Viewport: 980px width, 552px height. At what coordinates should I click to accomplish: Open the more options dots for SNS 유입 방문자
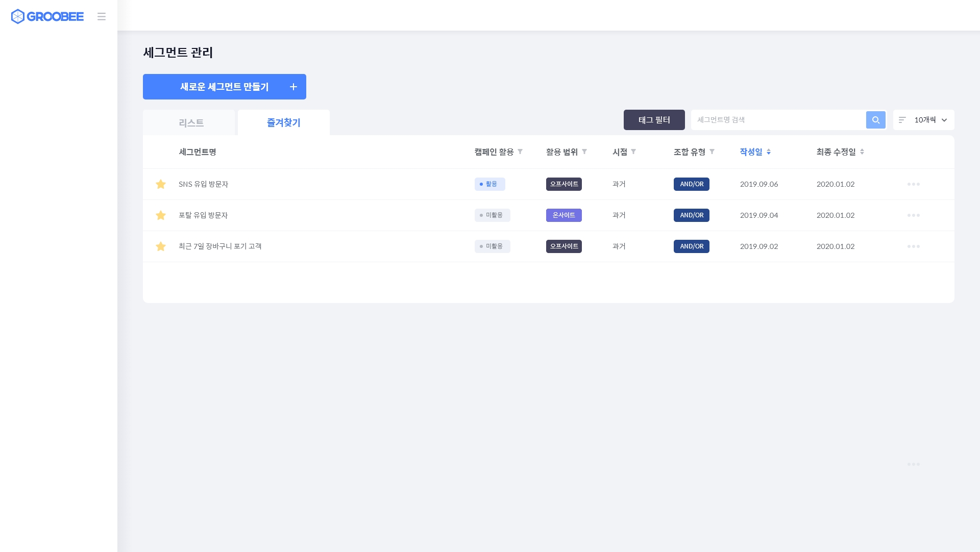click(913, 184)
